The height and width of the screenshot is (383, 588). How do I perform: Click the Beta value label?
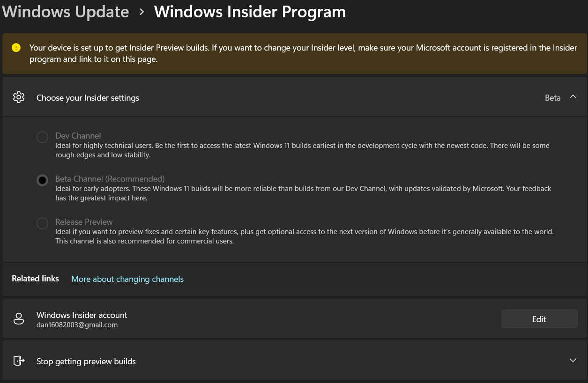[553, 98]
